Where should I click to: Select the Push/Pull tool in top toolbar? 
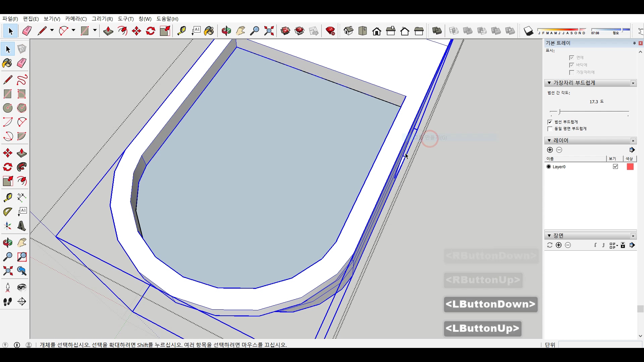[x=108, y=31]
